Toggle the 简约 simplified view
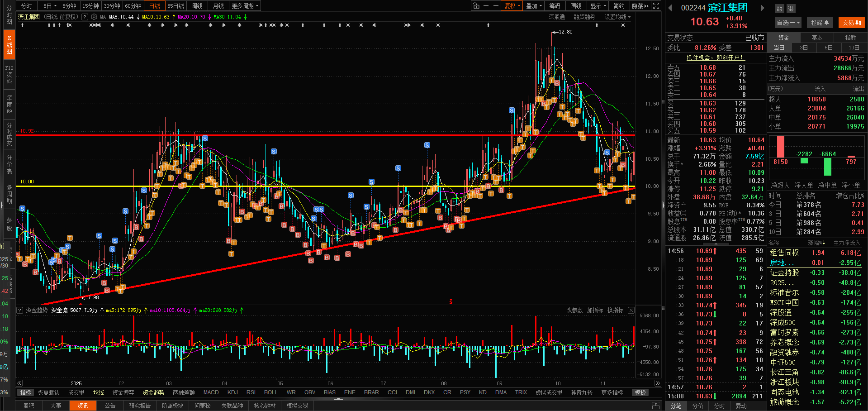The height and width of the screenshot is (411, 868). (619, 6)
